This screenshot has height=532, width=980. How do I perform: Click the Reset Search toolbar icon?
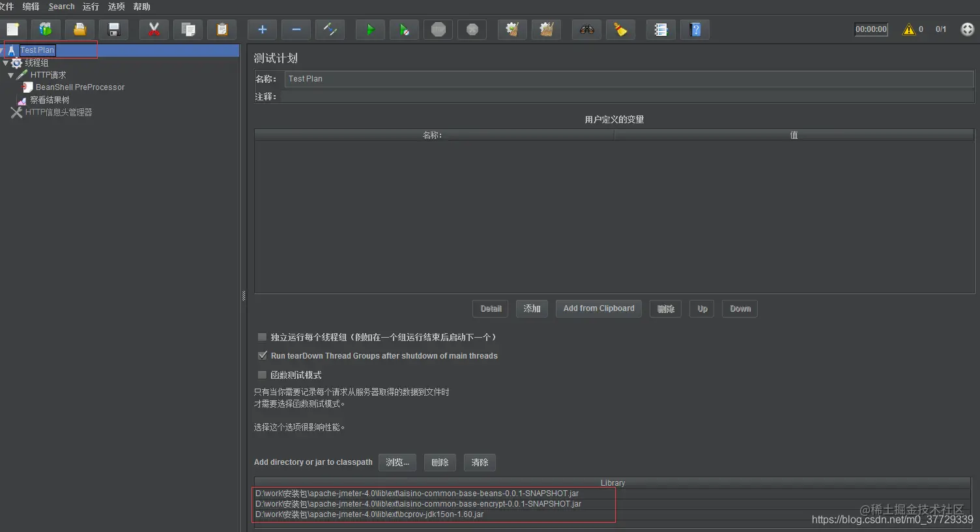coord(620,29)
